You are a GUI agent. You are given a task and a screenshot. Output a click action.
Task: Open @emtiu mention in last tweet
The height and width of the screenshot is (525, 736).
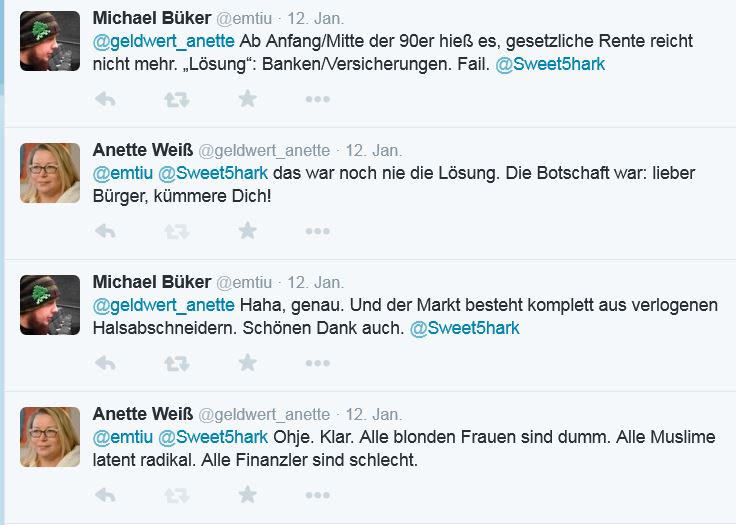[123, 437]
